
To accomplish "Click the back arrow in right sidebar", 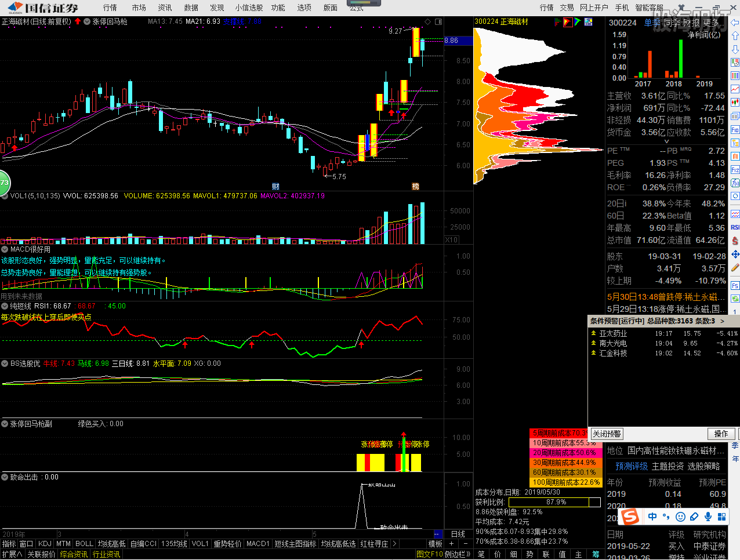I will pos(735,23).
